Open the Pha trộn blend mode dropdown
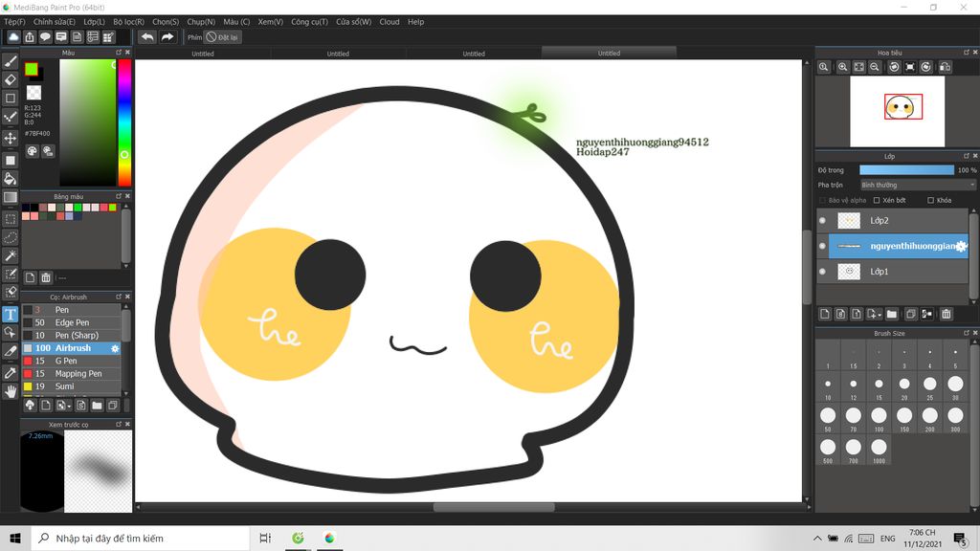 point(918,185)
